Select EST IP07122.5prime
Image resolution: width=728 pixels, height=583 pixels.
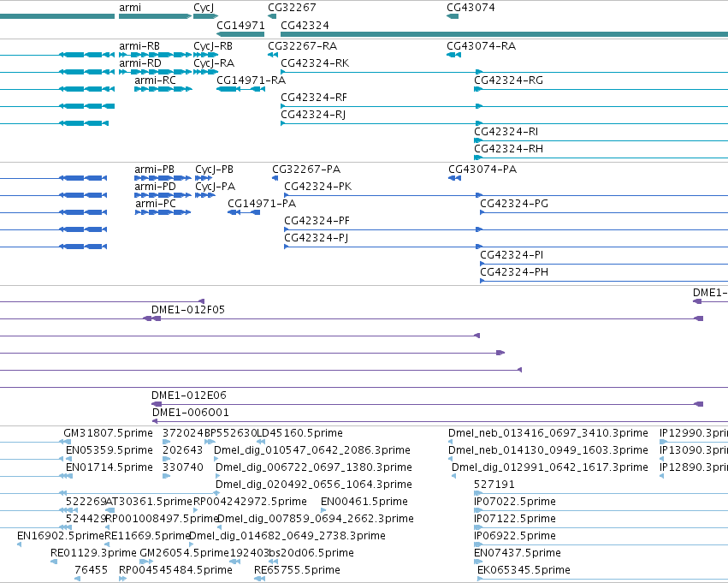pyautogui.click(x=515, y=520)
